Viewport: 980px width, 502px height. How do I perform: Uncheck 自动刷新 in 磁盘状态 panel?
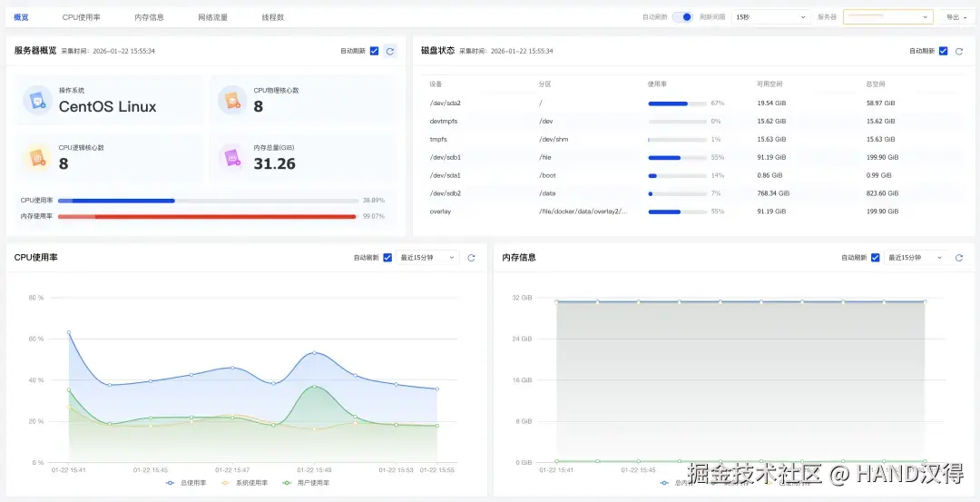pyautogui.click(x=943, y=51)
